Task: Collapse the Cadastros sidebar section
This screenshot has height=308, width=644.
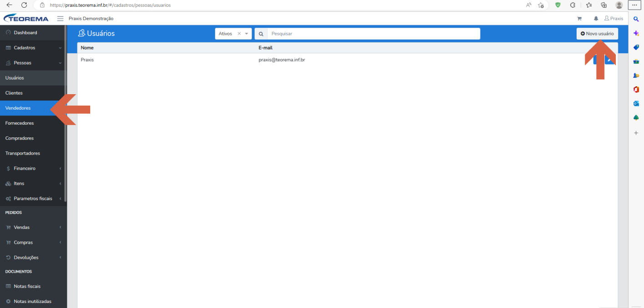Action: tap(33, 48)
